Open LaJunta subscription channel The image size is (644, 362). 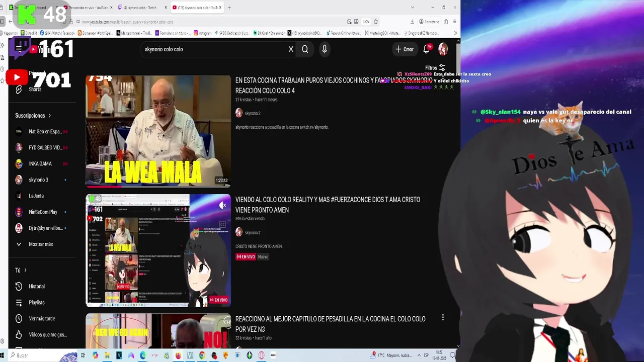(x=42, y=196)
